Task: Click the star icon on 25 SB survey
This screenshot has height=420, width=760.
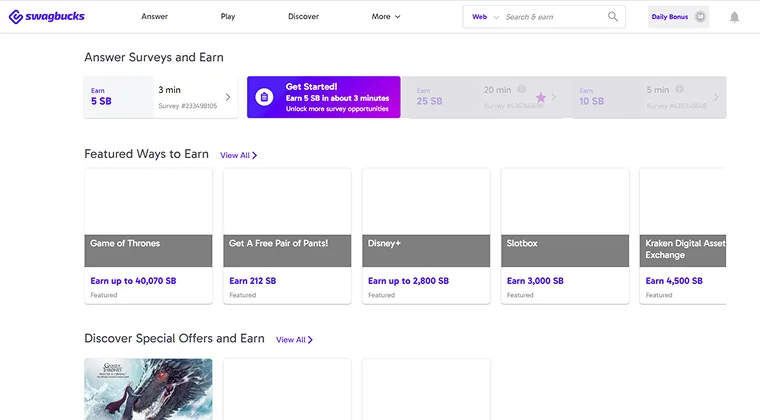Action: (541, 98)
